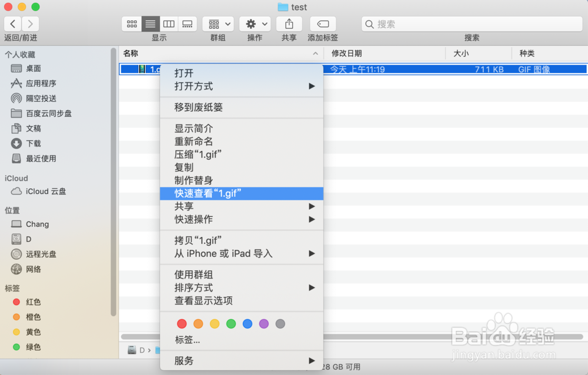Apply the red color tag in context menu
The width and height of the screenshot is (588, 375).
(x=182, y=323)
